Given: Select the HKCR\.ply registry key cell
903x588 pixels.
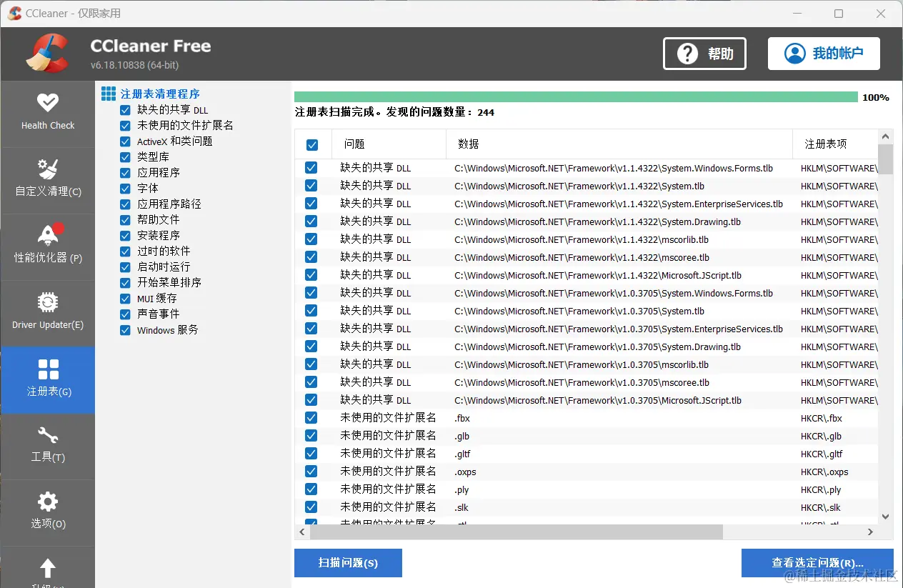Looking at the screenshot, I should (821, 489).
